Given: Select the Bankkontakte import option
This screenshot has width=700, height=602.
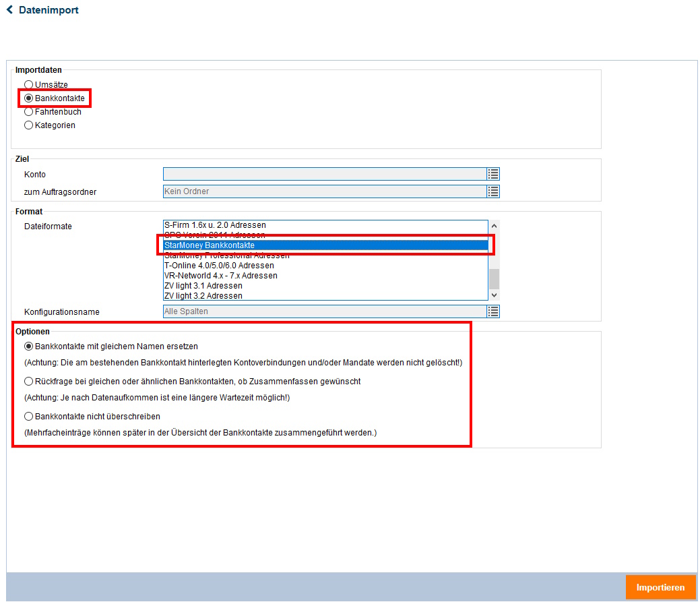Looking at the screenshot, I should pos(28,98).
